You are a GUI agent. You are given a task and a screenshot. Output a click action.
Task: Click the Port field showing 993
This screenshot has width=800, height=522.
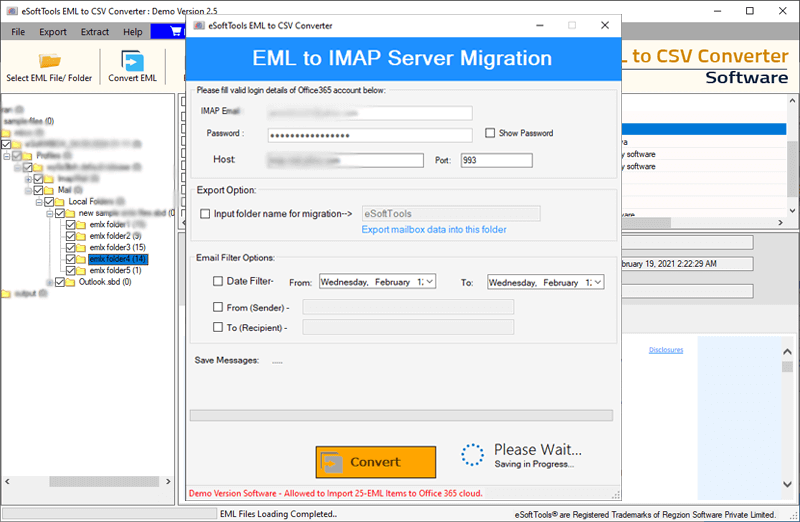point(496,160)
